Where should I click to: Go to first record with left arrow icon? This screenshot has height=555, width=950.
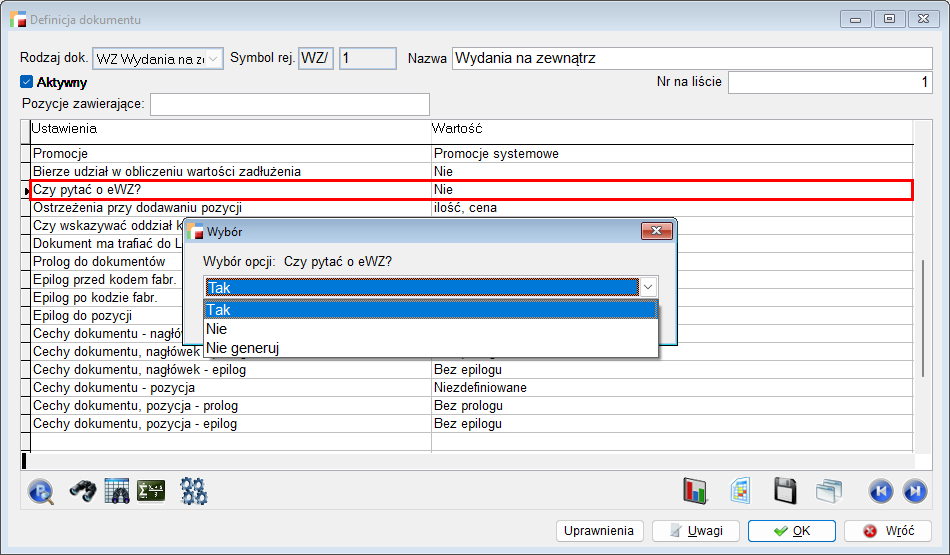pos(880,491)
